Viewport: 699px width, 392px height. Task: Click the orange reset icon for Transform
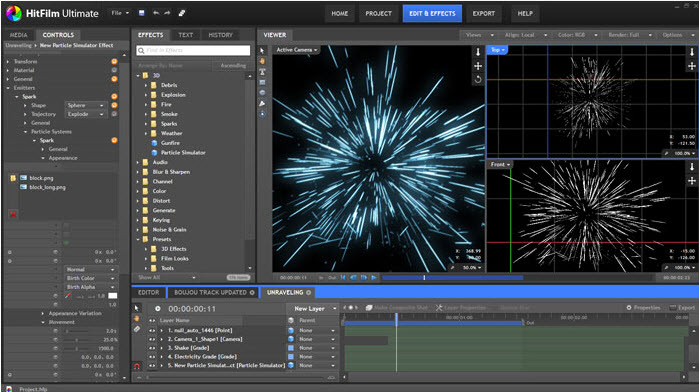click(x=114, y=62)
